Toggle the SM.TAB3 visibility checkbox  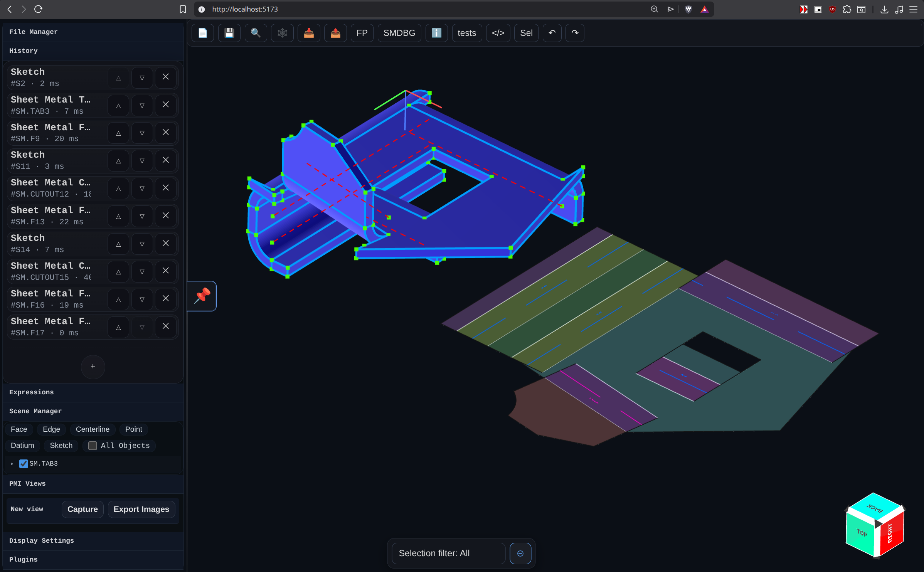click(24, 464)
